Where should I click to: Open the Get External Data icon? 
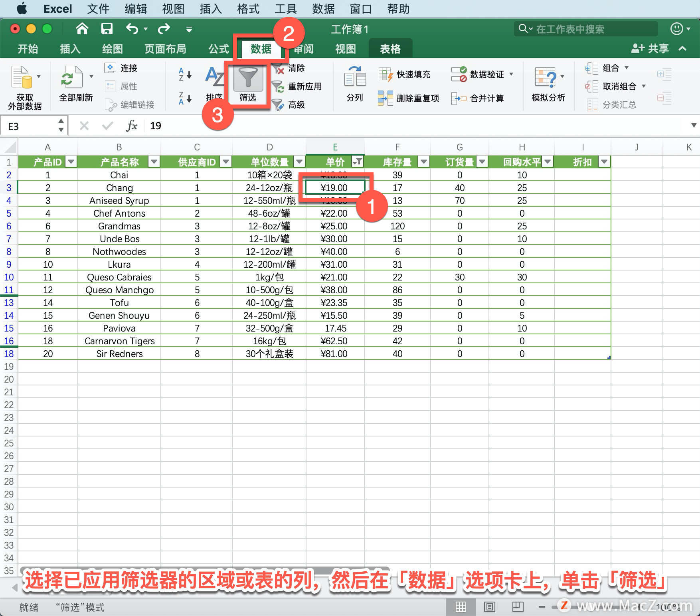click(x=22, y=77)
